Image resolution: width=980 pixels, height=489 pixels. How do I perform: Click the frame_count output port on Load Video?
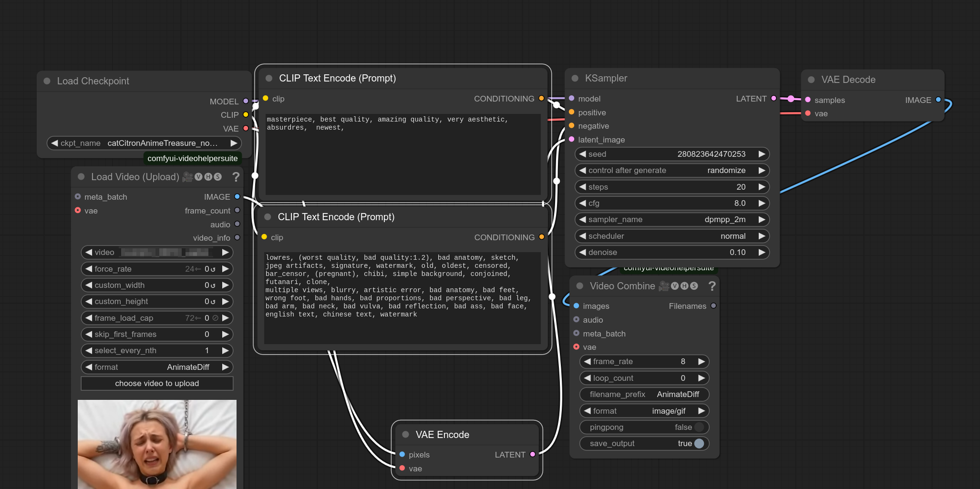237,210
